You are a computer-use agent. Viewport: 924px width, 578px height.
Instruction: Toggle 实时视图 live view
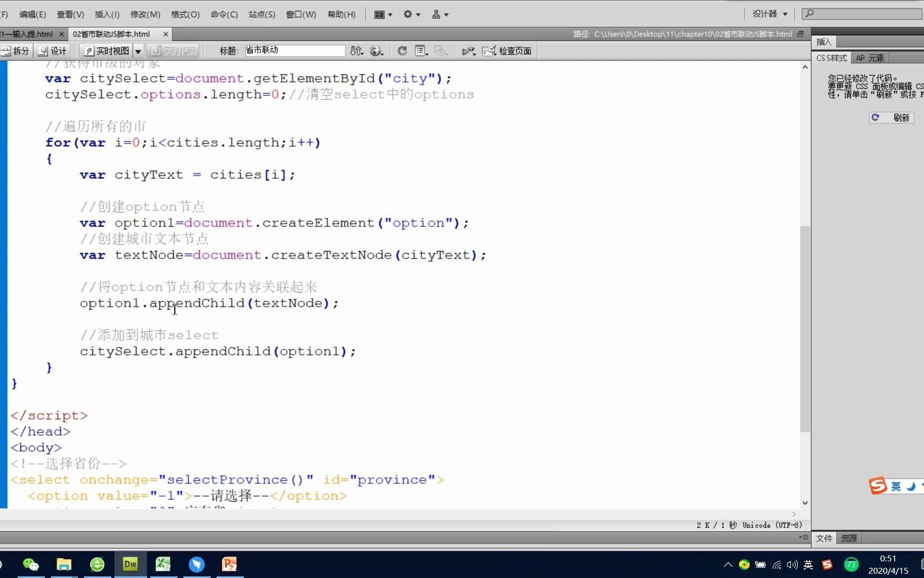click(x=106, y=51)
